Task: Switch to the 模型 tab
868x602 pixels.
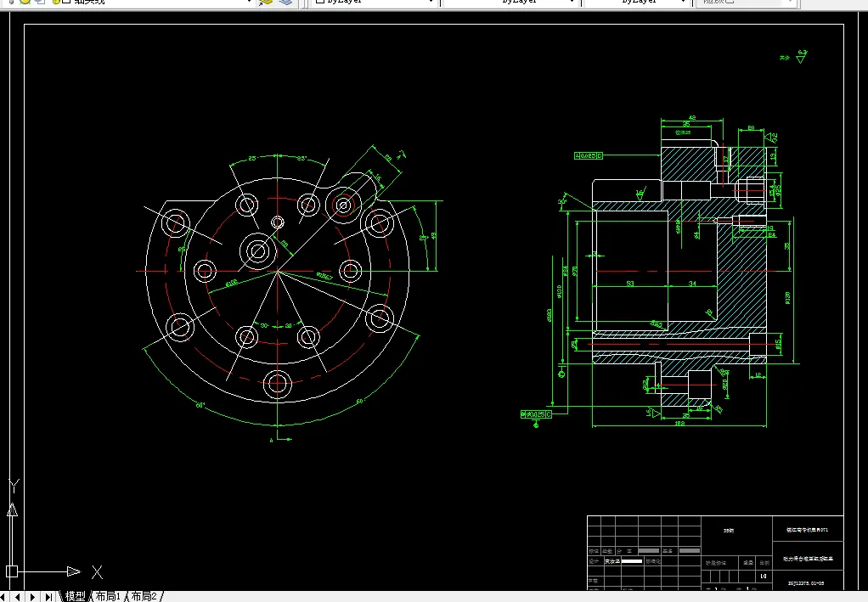Action: click(x=76, y=596)
